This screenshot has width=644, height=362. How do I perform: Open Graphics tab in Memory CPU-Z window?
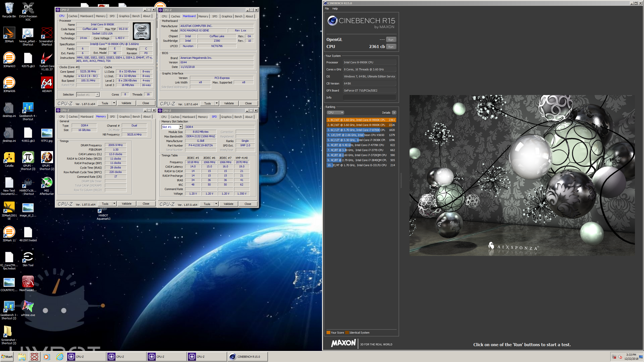tap(125, 117)
